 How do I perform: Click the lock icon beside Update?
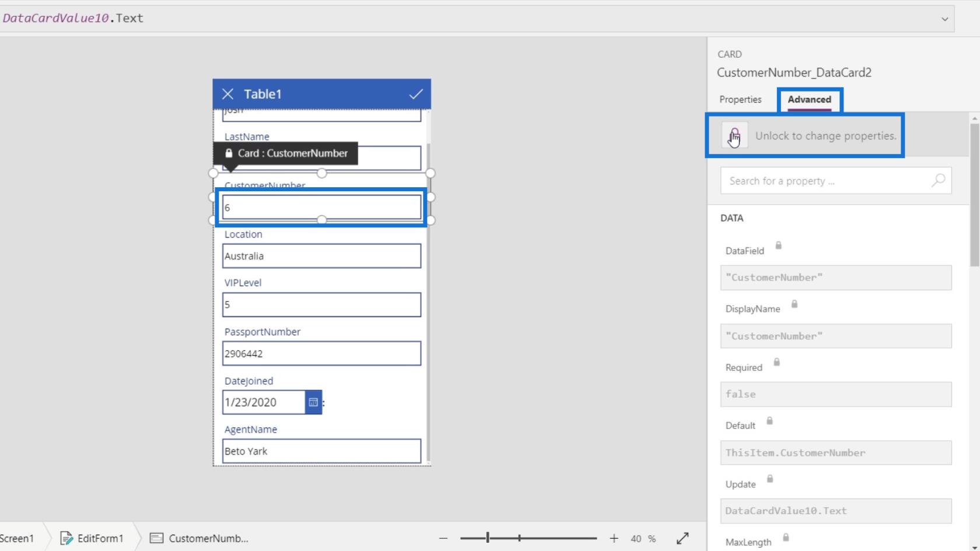(770, 479)
